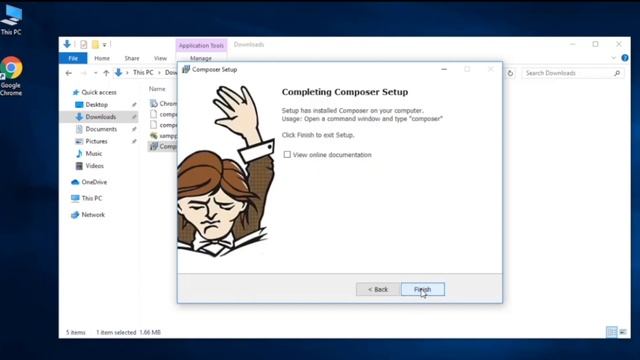Select the Chrome installer file row
The width and height of the screenshot is (640, 360).
tap(163, 104)
